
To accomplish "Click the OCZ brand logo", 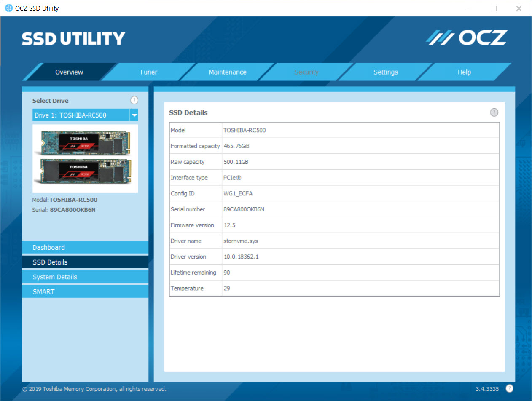I will click(466, 38).
